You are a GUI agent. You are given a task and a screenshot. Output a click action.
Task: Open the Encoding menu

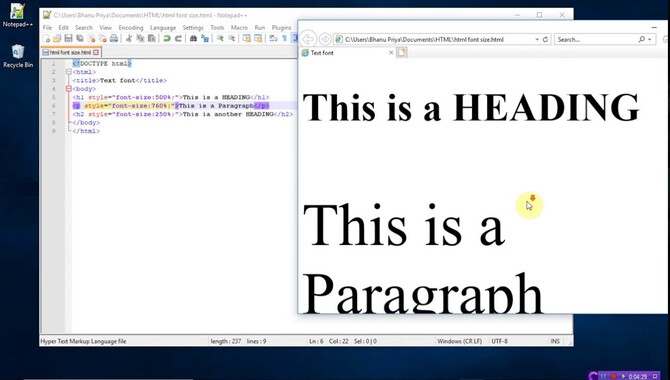click(x=131, y=27)
